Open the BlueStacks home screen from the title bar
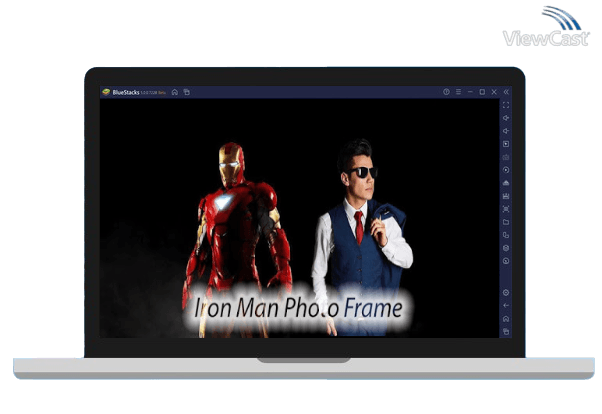 point(175,92)
